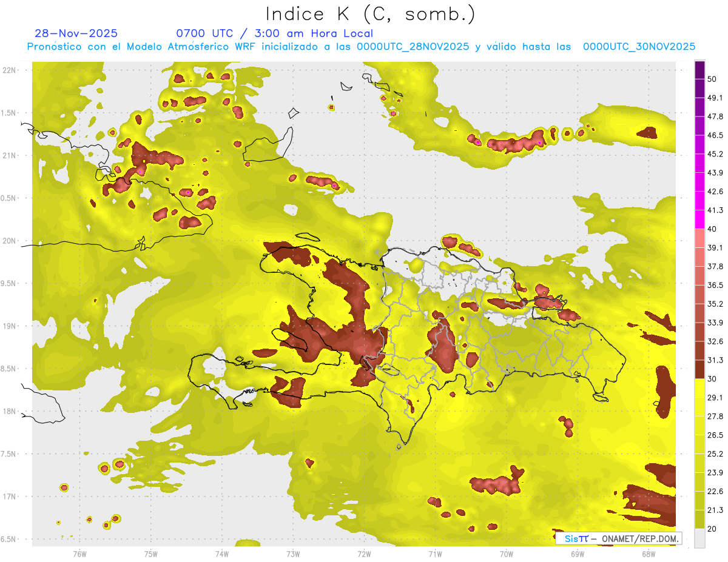Click the '37.8' color scale label
The height and width of the screenshot is (562, 728).
(715, 267)
